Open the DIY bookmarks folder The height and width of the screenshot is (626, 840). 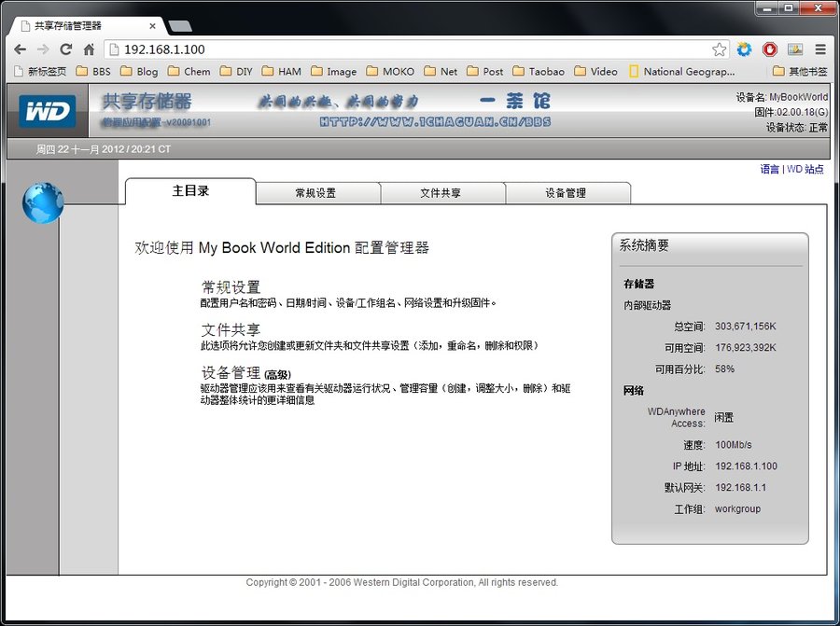236,71
